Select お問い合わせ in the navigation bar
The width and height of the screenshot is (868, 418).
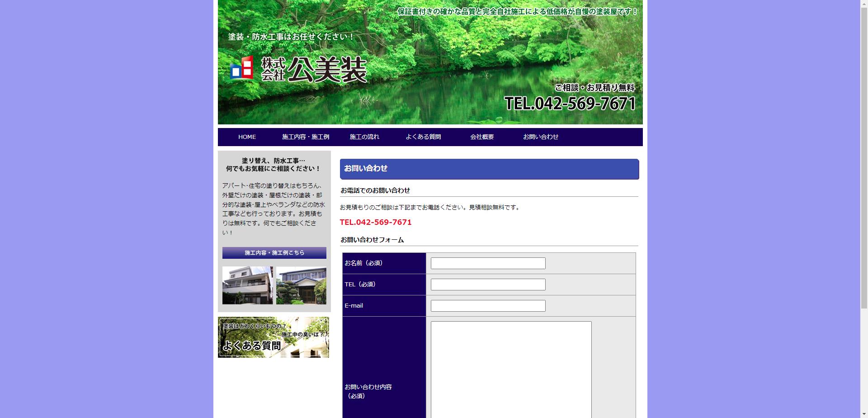[541, 137]
